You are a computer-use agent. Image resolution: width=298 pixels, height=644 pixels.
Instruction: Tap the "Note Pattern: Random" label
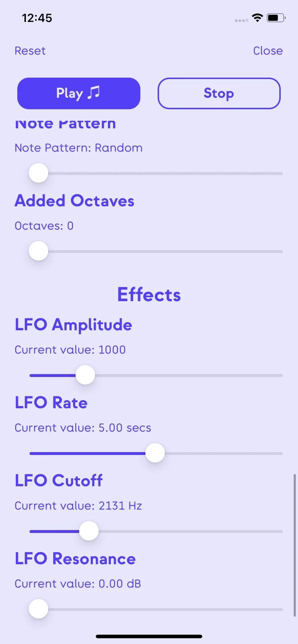point(78,148)
